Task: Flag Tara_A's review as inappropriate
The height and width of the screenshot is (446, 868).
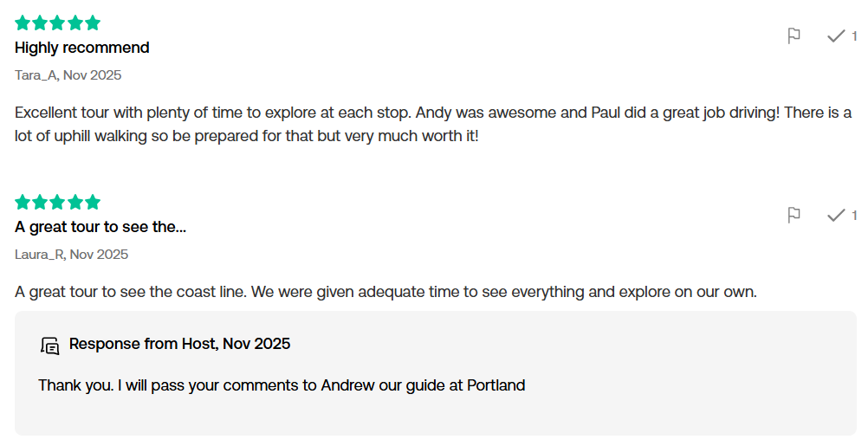Action: click(794, 36)
